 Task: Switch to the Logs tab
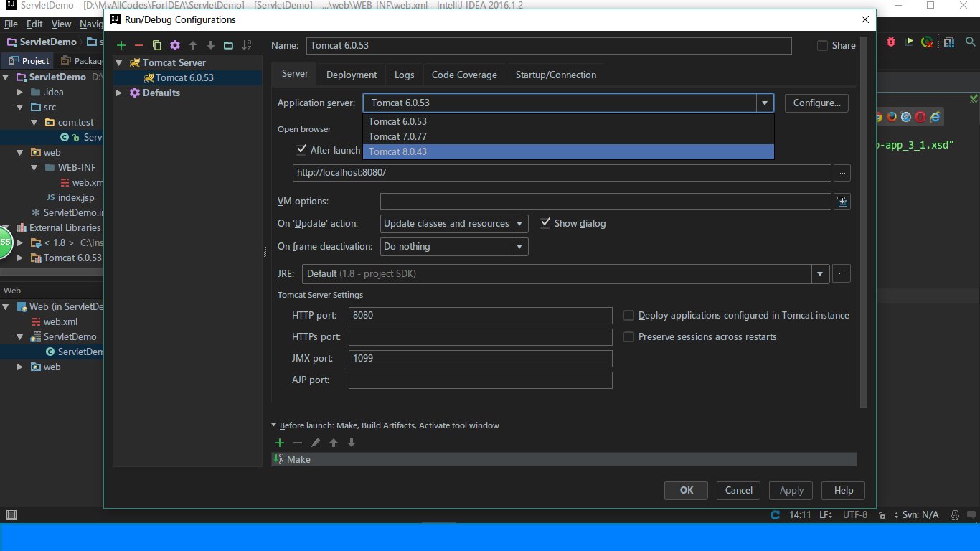click(x=405, y=75)
